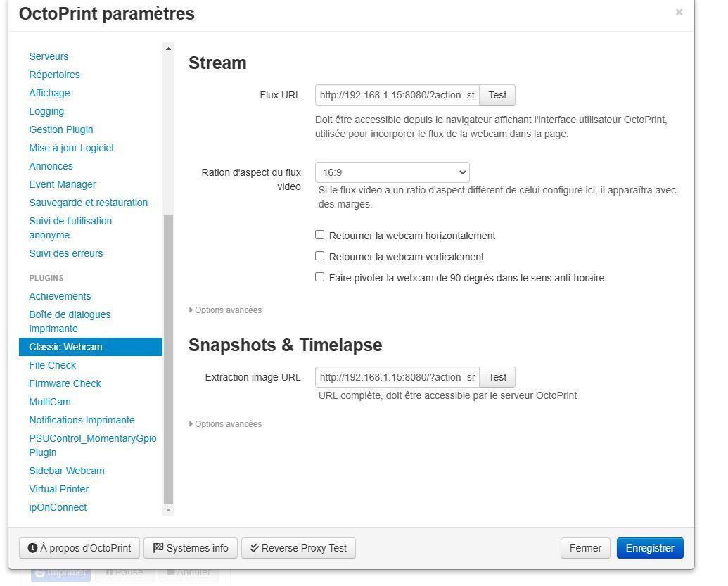Image resolution: width=728 pixels, height=586 pixels.
Task: Toggle Retourner la webcam verticalement checkbox
Action: 320,256
